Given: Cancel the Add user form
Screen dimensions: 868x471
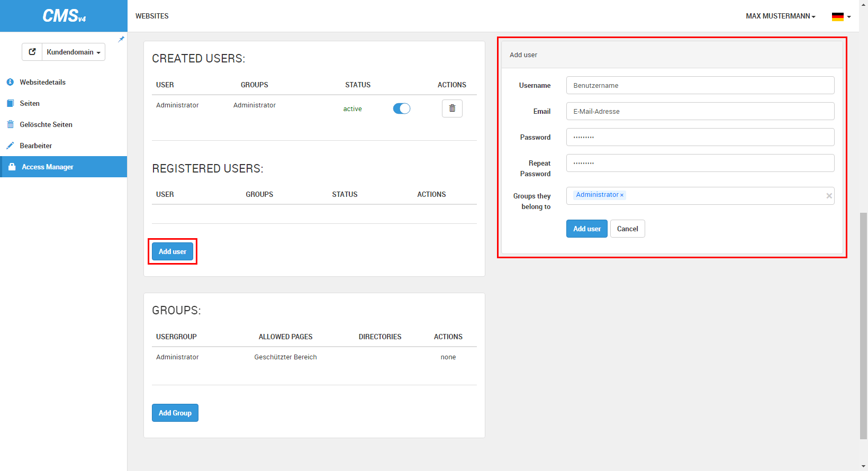Looking at the screenshot, I should pyautogui.click(x=627, y=229).
